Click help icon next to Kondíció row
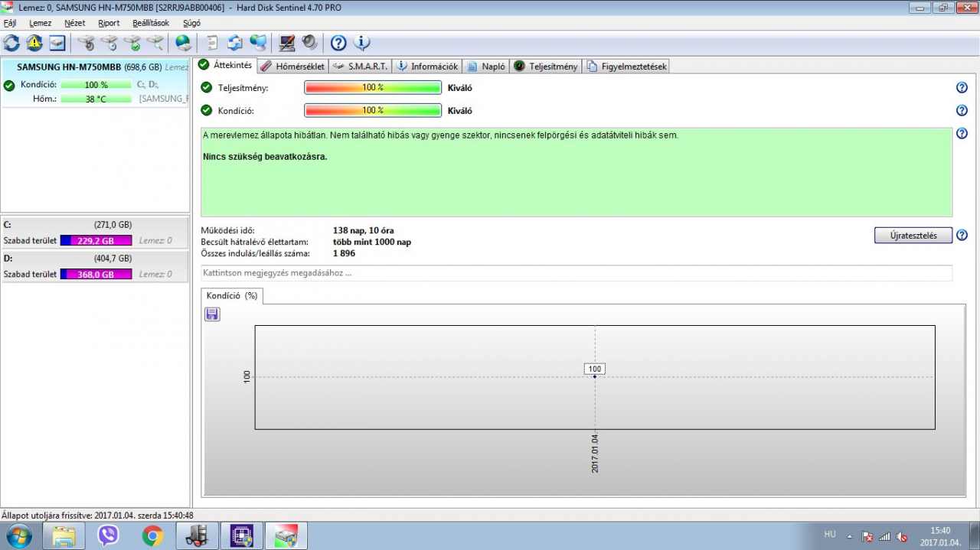This screenshot has height=550, width=980. (x=962, y=110)
